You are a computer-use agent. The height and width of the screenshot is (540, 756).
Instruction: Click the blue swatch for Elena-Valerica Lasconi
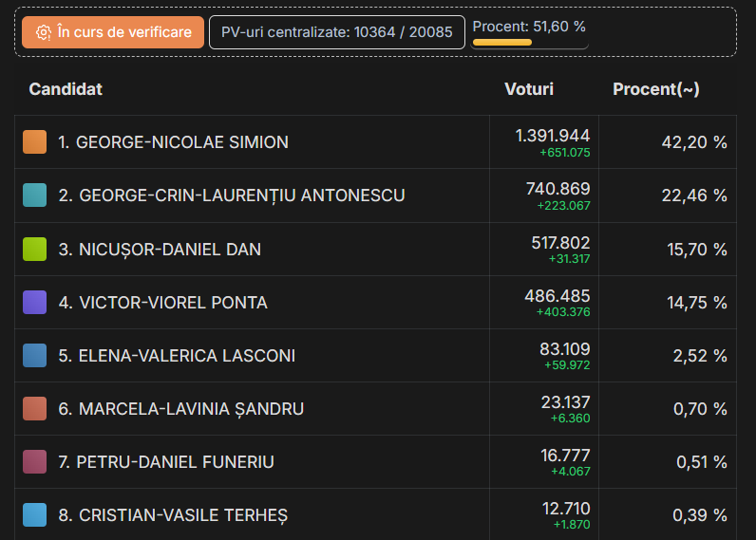(34, 356)
